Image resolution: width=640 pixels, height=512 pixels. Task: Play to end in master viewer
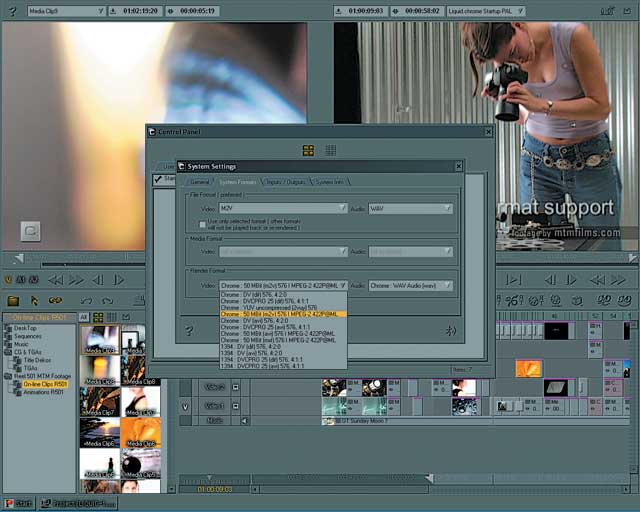pos(513,280)
